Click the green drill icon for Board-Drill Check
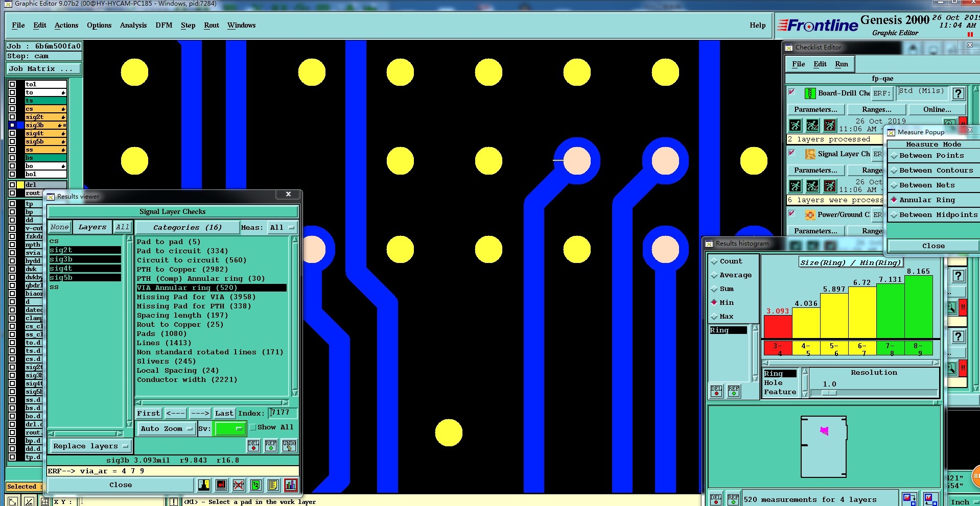The height and width of the screenshot is (506, 980). (x=810, y=93)
